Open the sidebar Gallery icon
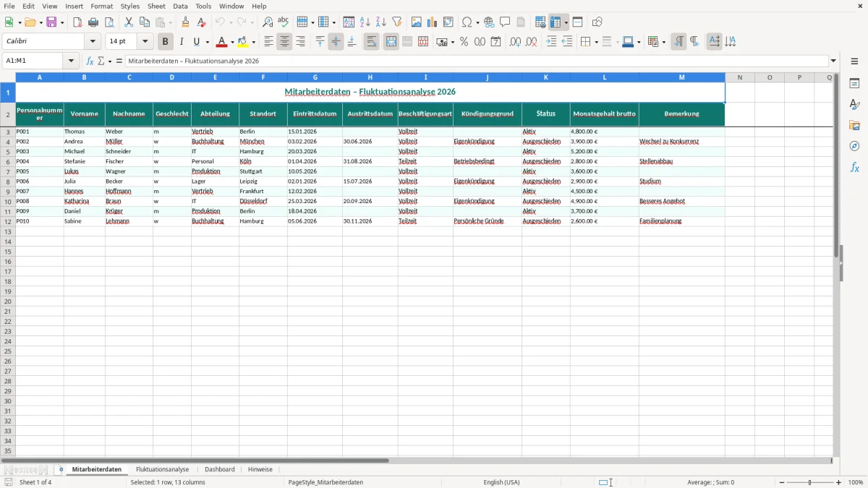The width and height of the screenshot is (868, 488). coord(855,126)
